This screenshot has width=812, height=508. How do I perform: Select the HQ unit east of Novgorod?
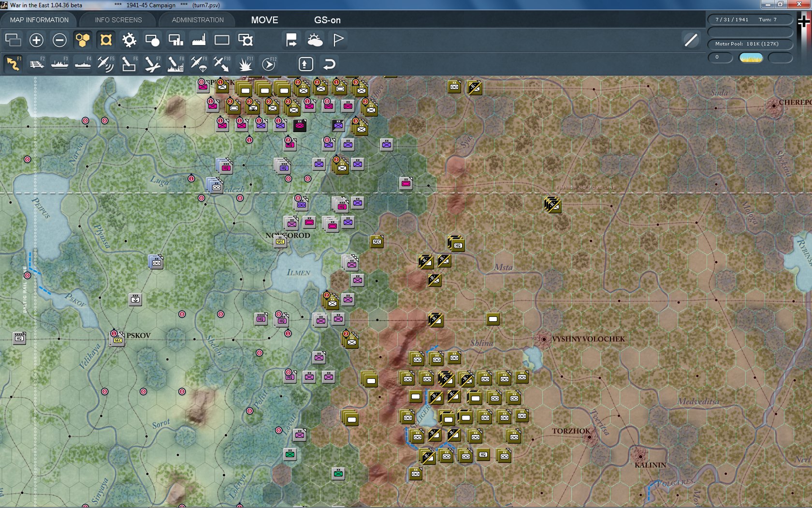point(457,244)
